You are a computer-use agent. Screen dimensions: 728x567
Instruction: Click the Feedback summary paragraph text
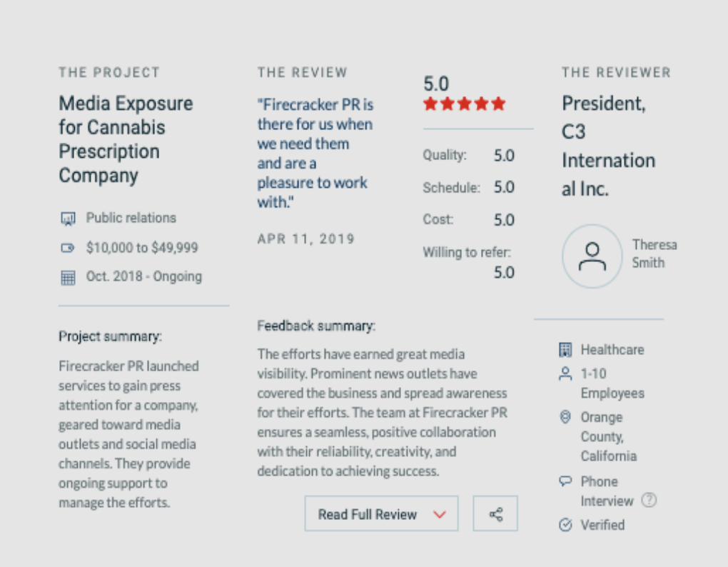tap(382, 413)
